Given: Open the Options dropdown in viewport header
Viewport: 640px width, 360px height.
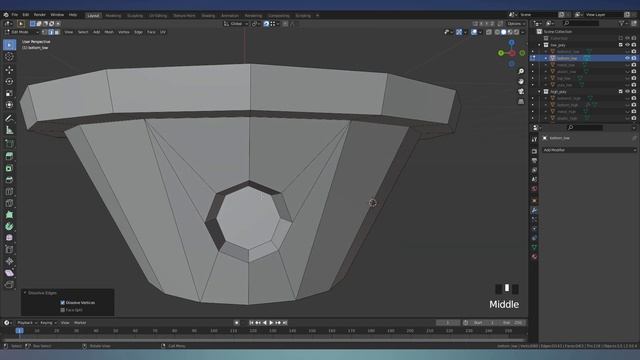Looking at the screenshot, I should coord(516,24).
